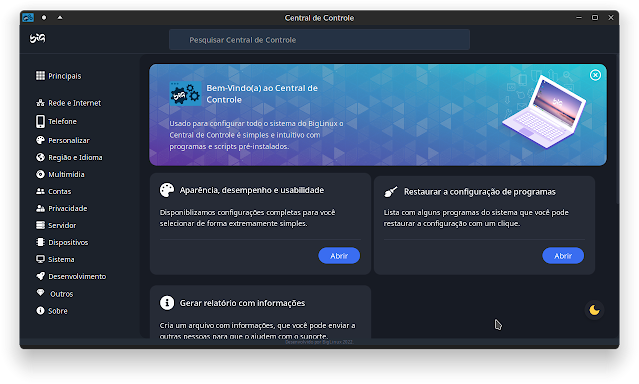
Task: Click the Desenvolvimento rocket icon
Action: [40, 276]
